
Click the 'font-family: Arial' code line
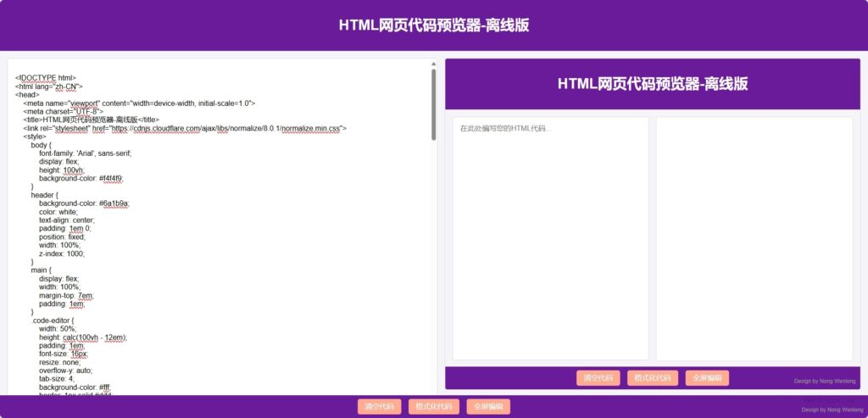pyautogui.click(x=86, y=153)
